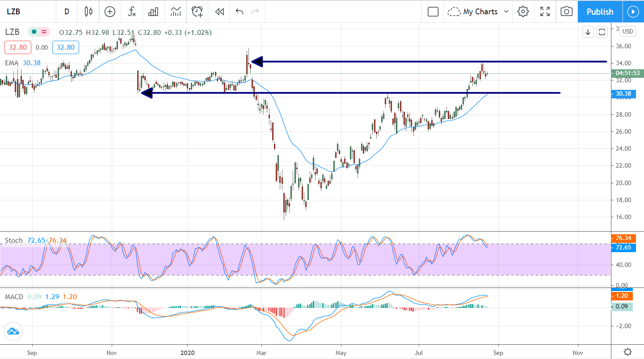Click the O32.75 open value in the legend
Image resolution: width=644 pixels, height=359 pixels.
tap(72, 32)
